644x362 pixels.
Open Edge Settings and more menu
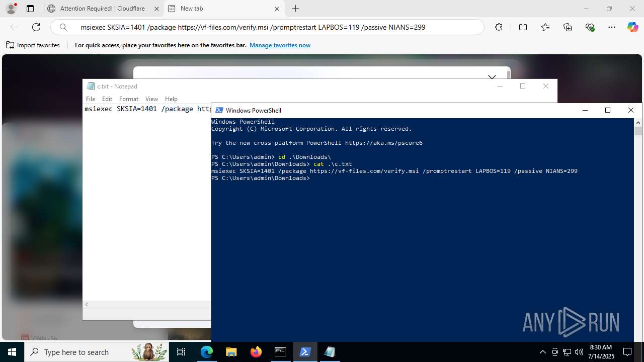click(x=612, y=27)
